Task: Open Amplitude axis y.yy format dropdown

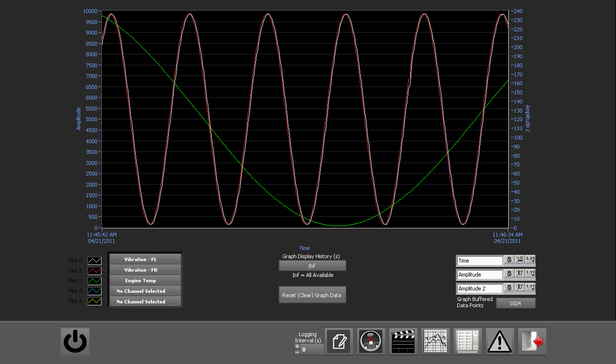Action: (530, 274)
